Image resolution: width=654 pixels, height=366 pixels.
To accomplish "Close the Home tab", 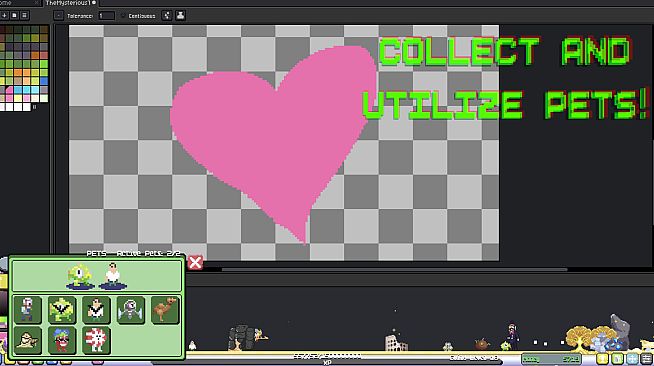I will [36, 3].
